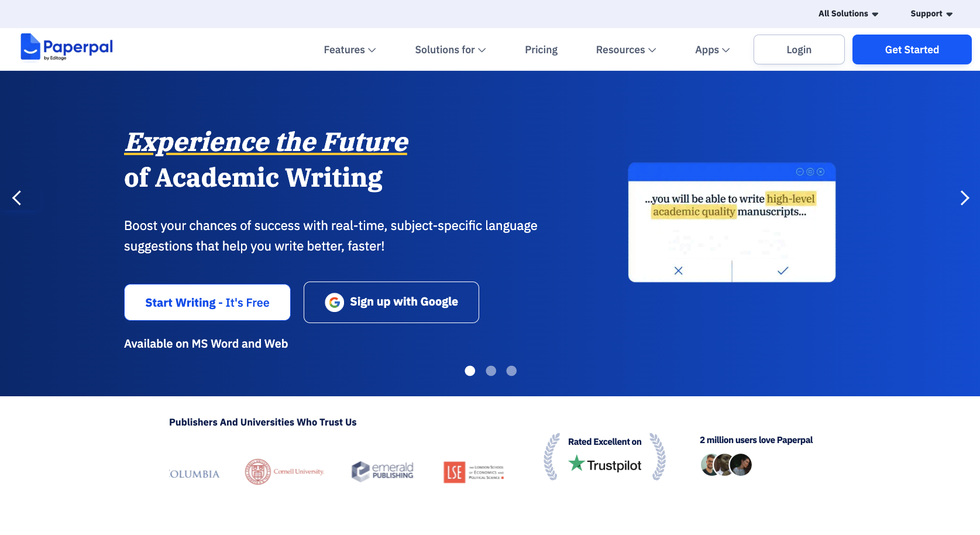980x535 pixels.
Task: Select the first carousel dot
Action: tap(470, 371)
